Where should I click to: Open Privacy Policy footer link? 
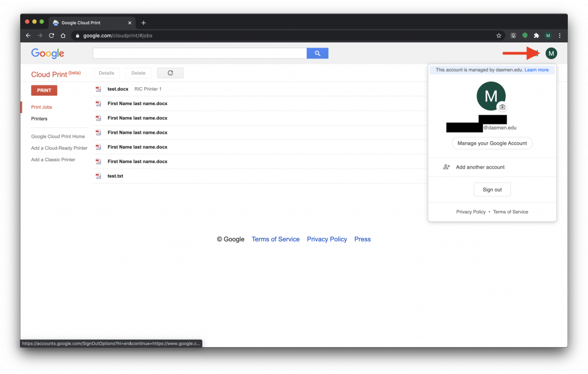pos(327,239)
